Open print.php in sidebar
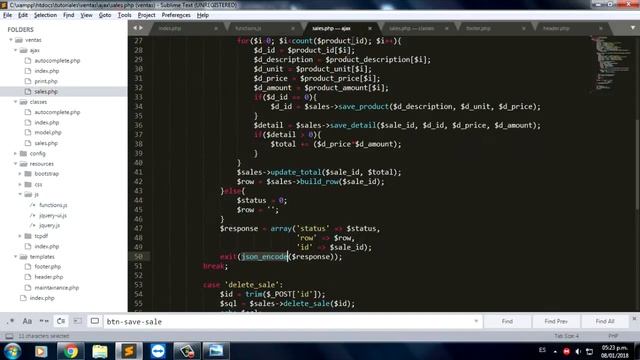Viewport: 640px width, 360px height. coord(46,81)
